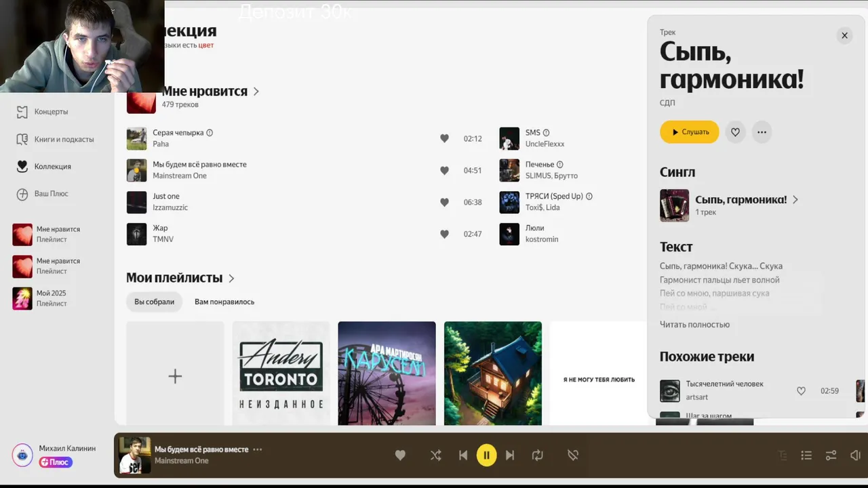This screenshot has height=488, width=868.
Task: Open artist 'Izzamuzzic' link
Action: coord(170,208)
